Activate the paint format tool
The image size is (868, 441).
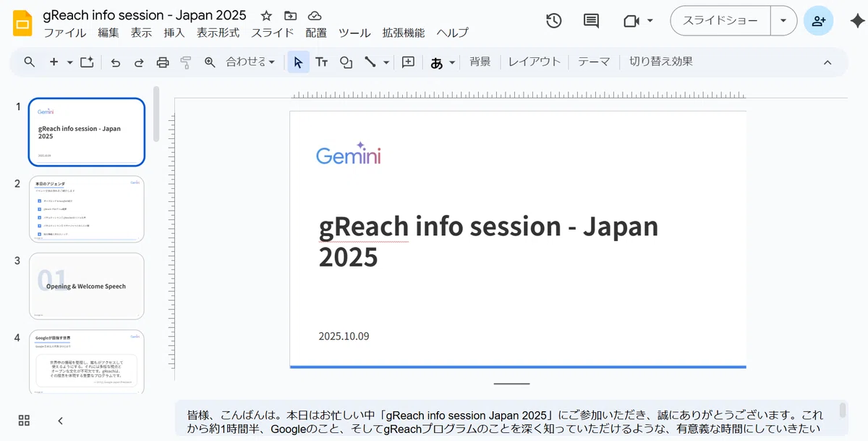pyautogui.click(x=186, y=62)
